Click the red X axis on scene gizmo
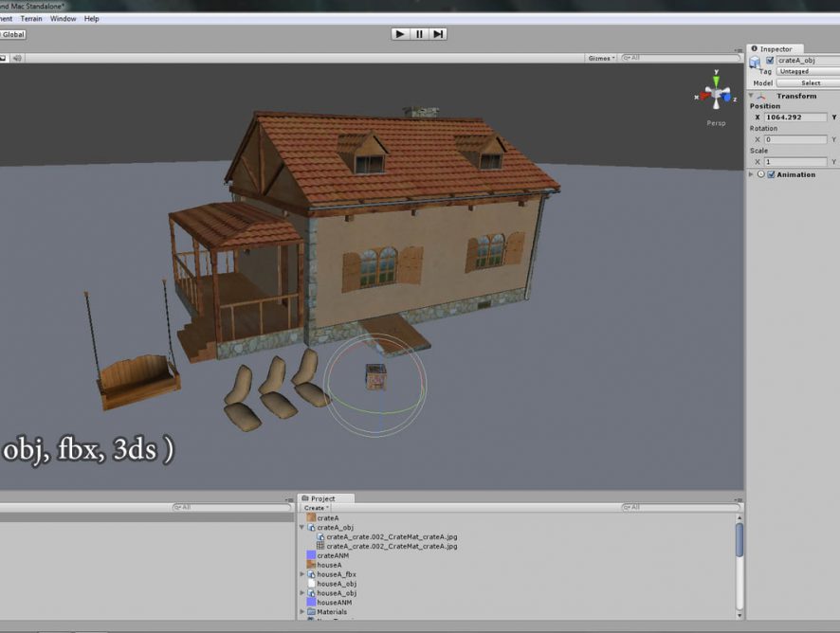Viewport: 840px width, 633px height. [x=702, y=95]
